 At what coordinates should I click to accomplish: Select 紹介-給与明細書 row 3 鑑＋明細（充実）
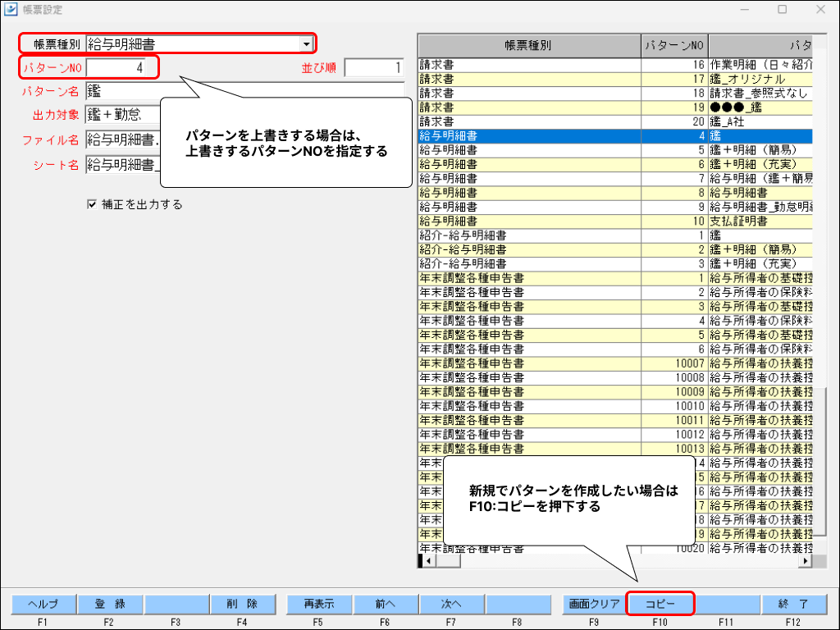(615, 263)
